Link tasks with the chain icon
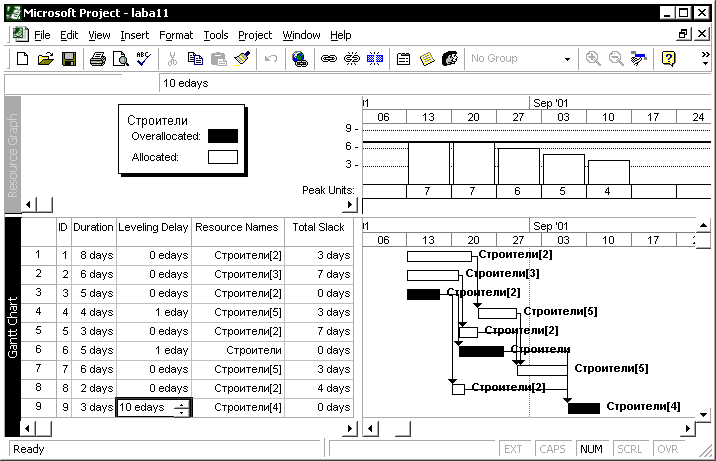716x461 pixels. click(329, 59)
